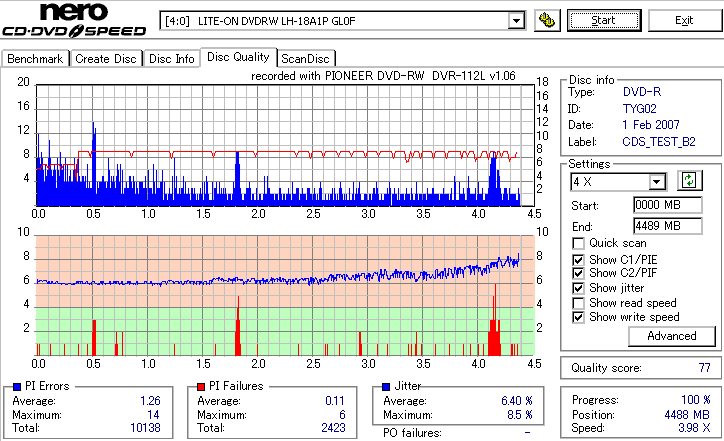Click the Speed value 3.98 X

(694, 428)
